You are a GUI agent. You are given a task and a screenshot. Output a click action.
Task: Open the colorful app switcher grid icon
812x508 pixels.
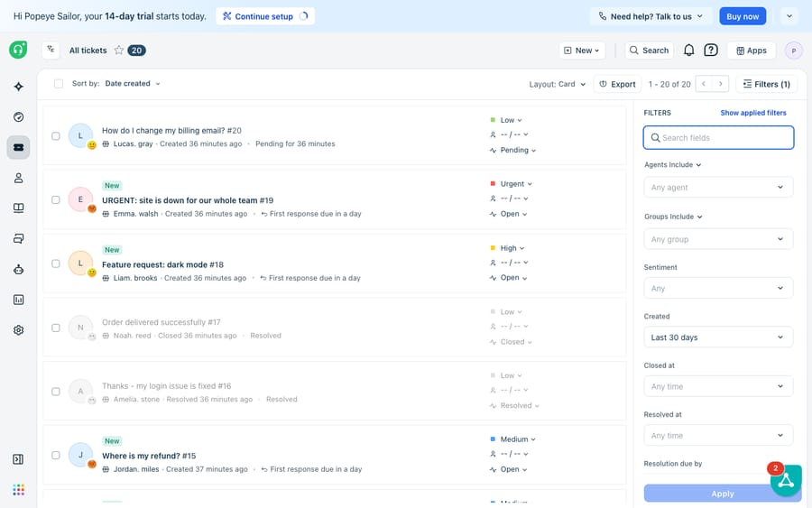tap(19, 490)
